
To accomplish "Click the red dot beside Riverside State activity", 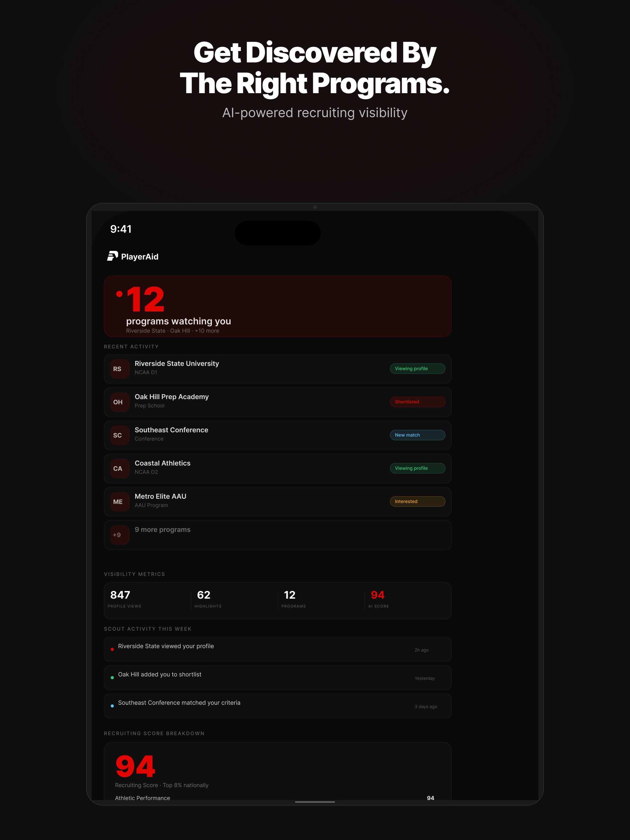I will (x=112, y=649).
